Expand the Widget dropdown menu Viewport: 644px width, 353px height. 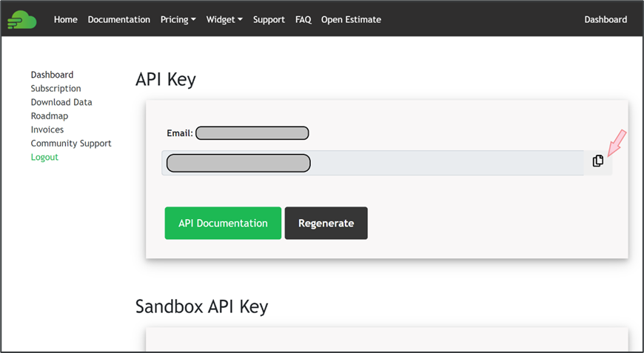click(224, 20)
